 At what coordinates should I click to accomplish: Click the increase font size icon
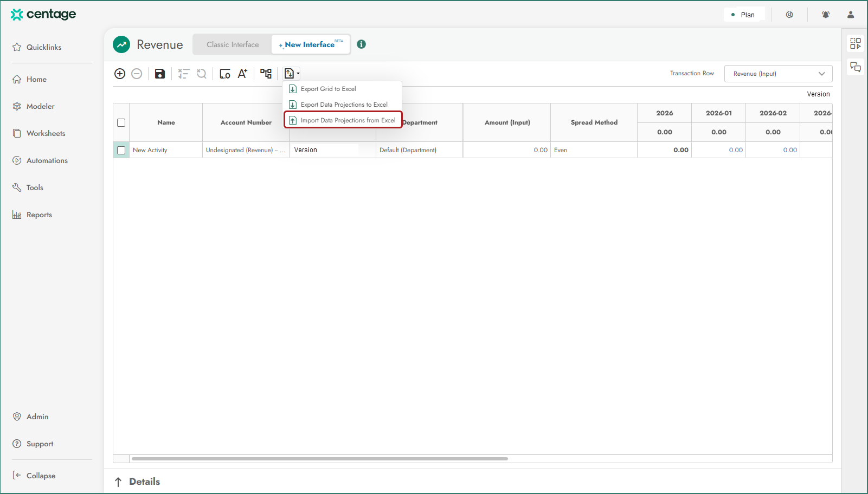tap(242, 74)
